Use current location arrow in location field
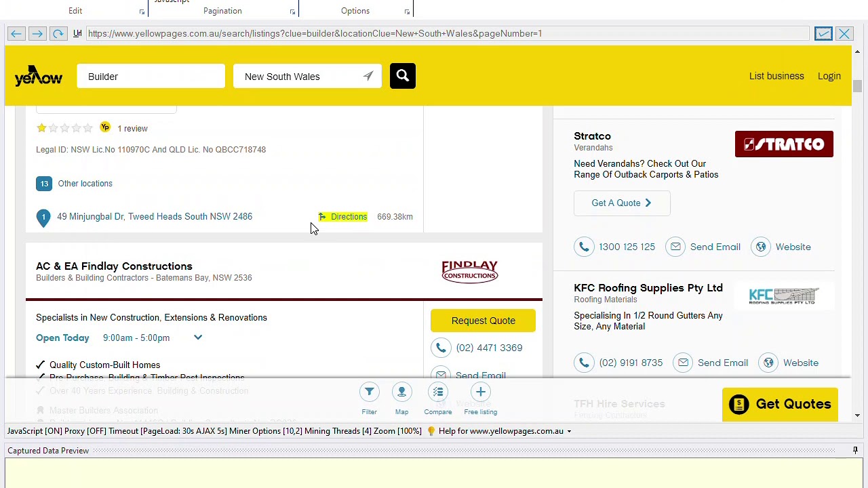The image size is (868, 488). click(368, 76)
